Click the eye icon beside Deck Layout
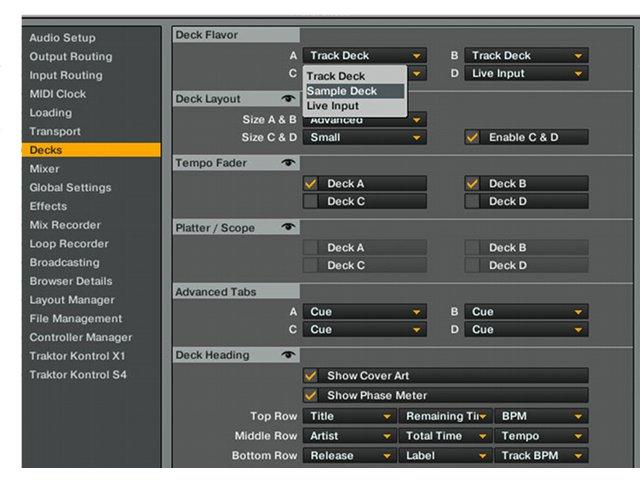 (288, 98)
